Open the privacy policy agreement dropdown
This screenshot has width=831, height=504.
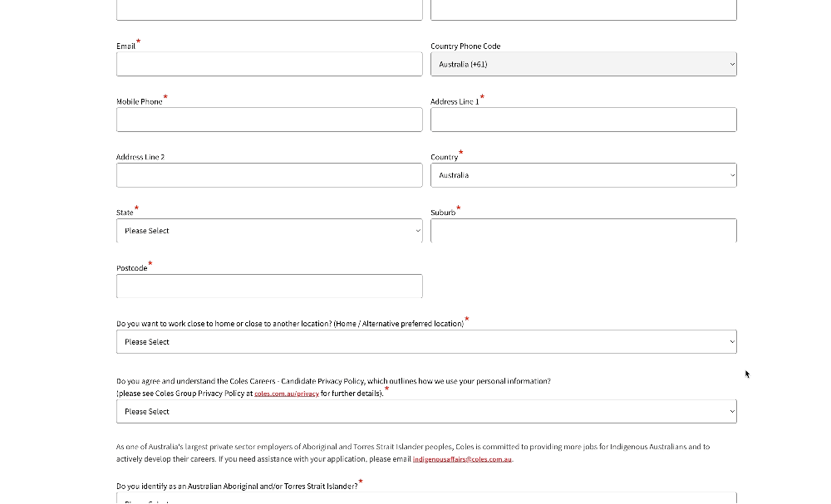pos(426,411)
